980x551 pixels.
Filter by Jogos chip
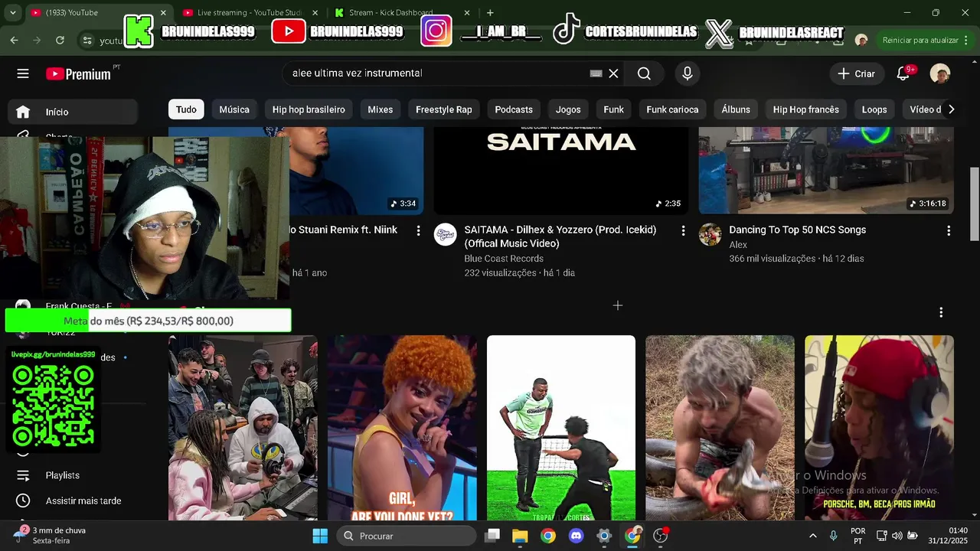tap(568, 109)
